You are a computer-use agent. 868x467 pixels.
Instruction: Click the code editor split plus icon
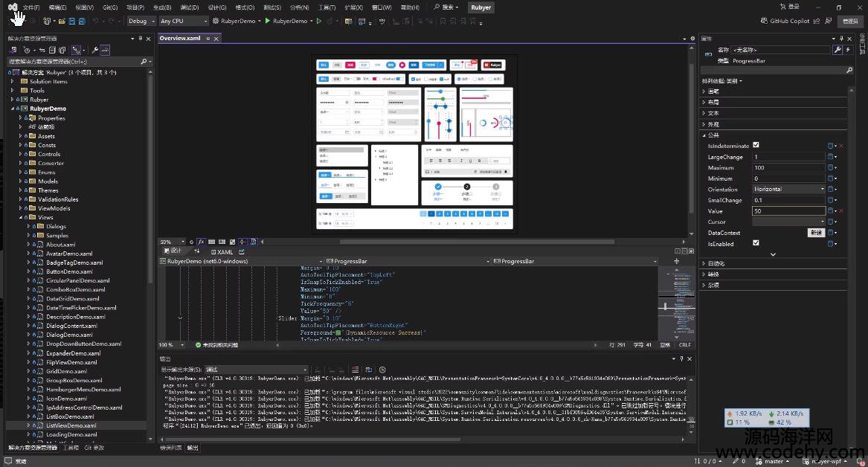[676, 261]
